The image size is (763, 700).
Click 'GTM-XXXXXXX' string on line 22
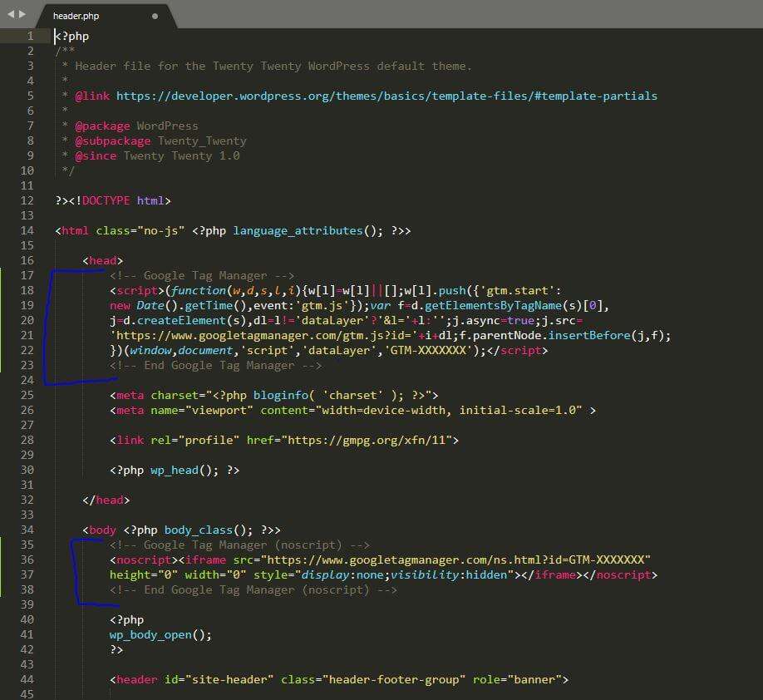(x=428, y=351)
